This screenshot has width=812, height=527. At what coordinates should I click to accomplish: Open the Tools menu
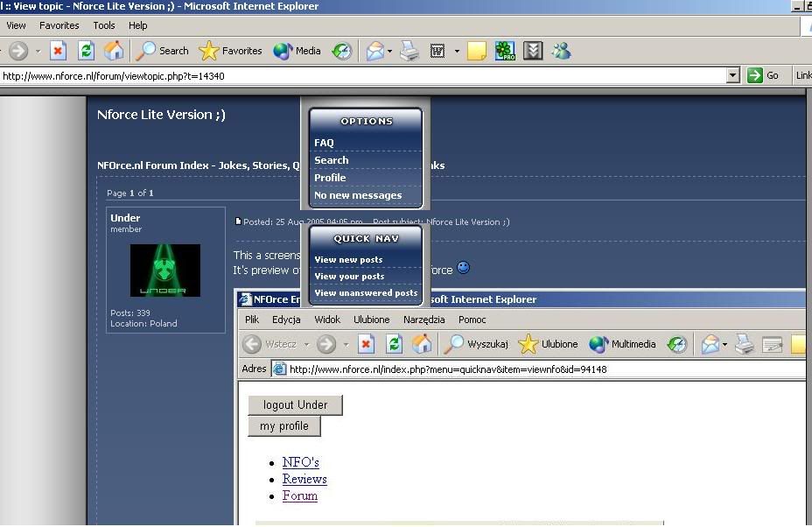(104, 25)
